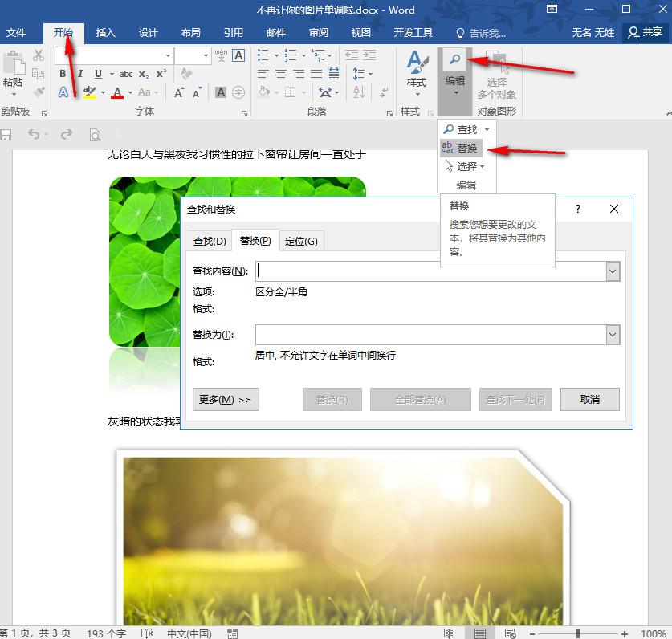
Task: Toggle Italic formatting
Action: coord(80,74)
